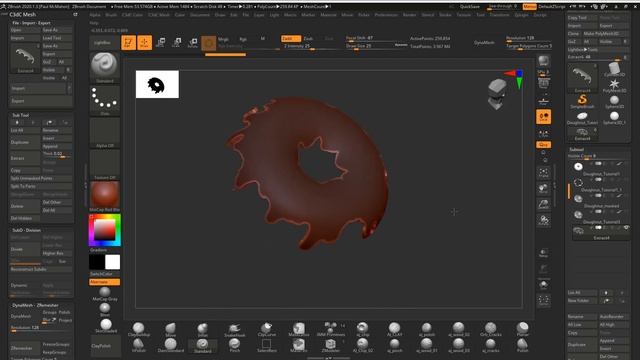Screen dimensions: 640x360
Task: Click the color picker square
Action: click(x=104, y=230)
